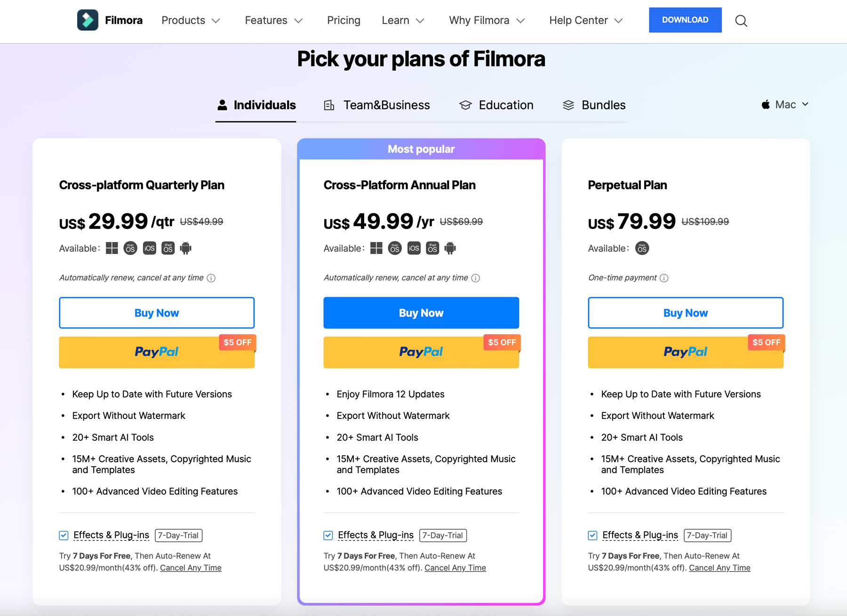Click the graduation cap icon beside Education
The width and height of the screenshot is (847, 616).
click(x=465, y=105)
